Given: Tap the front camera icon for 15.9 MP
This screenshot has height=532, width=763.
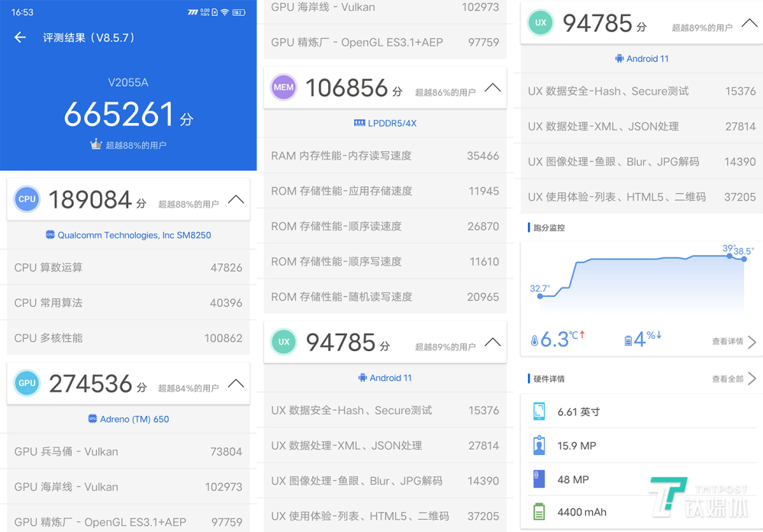Looking at the screenshot, I should coord(539,445).
